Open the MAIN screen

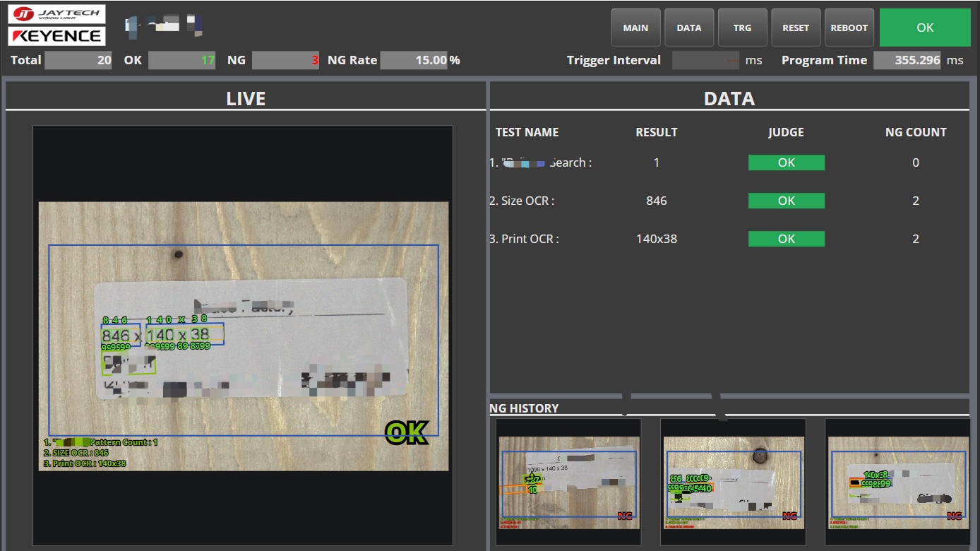(635, 28)
